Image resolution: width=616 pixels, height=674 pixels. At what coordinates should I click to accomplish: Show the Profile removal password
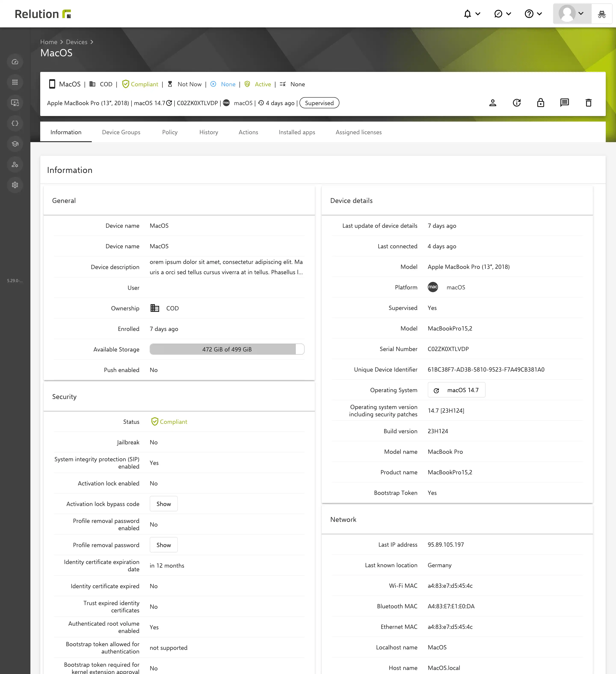pyautogui.click(x=164, y=545)
